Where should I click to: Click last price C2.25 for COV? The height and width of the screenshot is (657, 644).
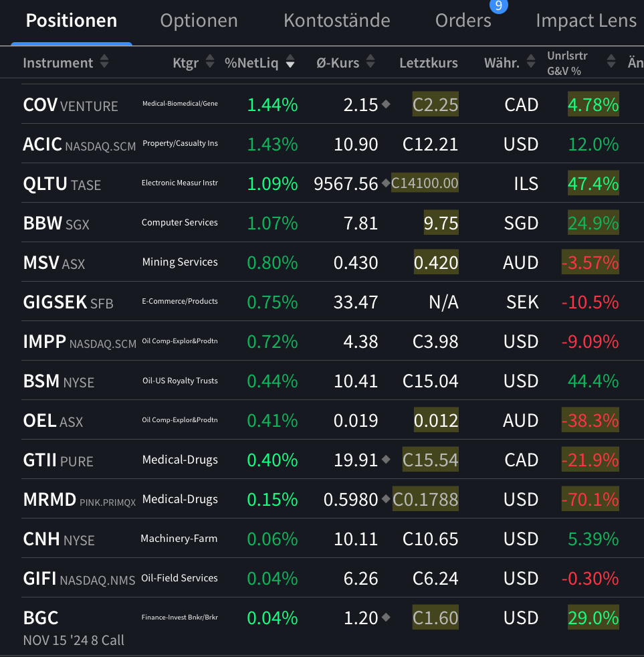(x=435, y=104)
